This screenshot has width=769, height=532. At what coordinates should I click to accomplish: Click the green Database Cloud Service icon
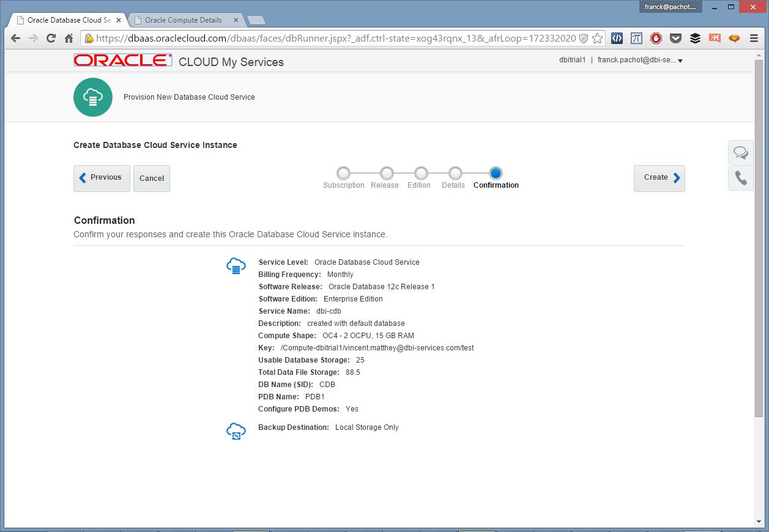[93, 97]
